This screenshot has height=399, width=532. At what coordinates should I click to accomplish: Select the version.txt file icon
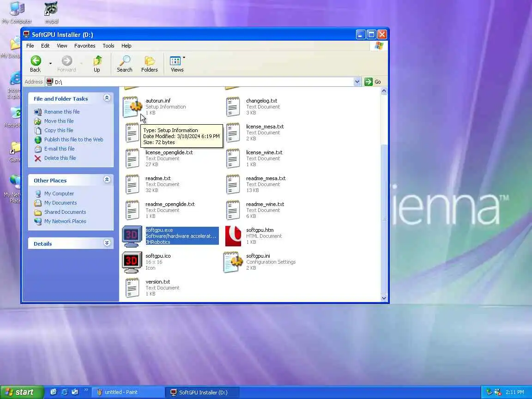coord(132,288)
